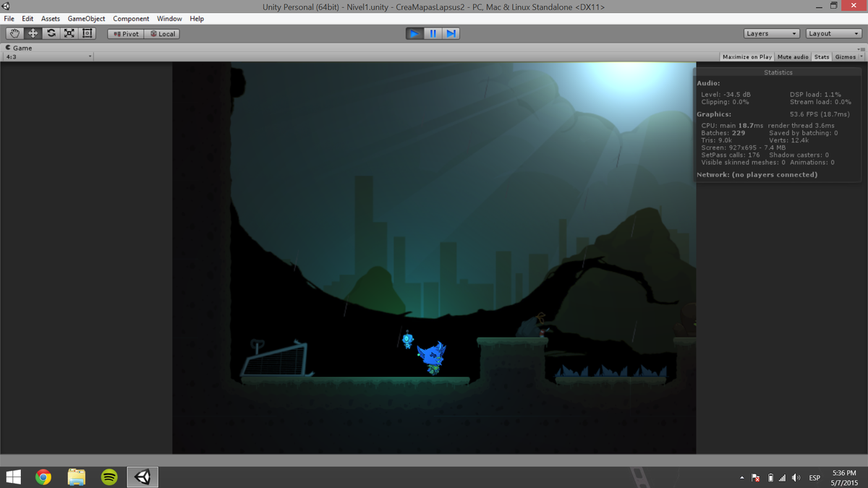Toggle Pivot handle position mode
The width and height of the screenshot is (868, 488).
pos(126,33)
